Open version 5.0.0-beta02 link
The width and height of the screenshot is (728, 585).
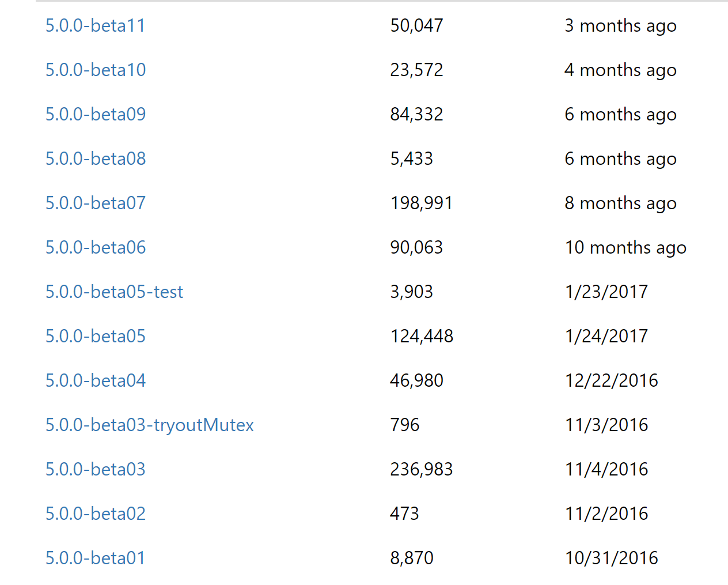pos(96,514)
